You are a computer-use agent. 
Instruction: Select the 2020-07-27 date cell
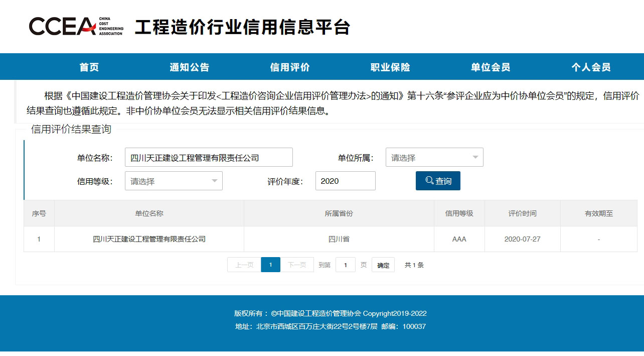523,239
